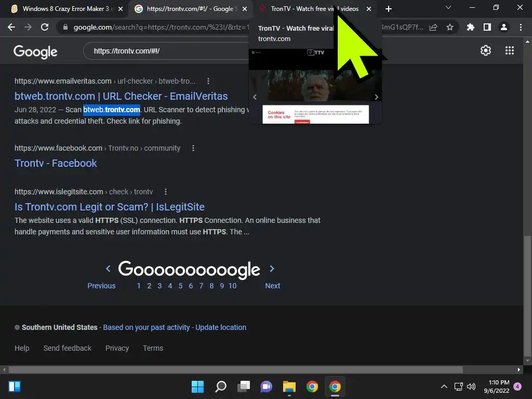The image size is (532, 399).
Task: Open File Explorer from the taskbar
Action: (x=289, y=387)
